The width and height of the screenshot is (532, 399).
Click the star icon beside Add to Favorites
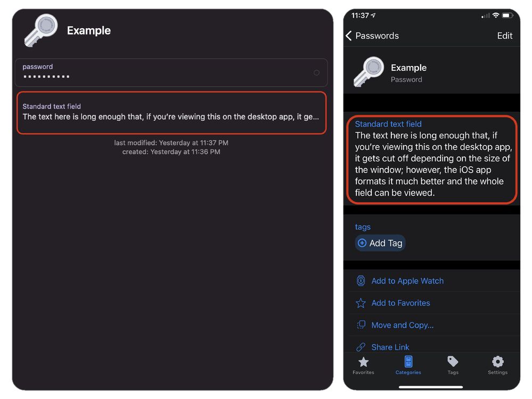pos(361,303)
